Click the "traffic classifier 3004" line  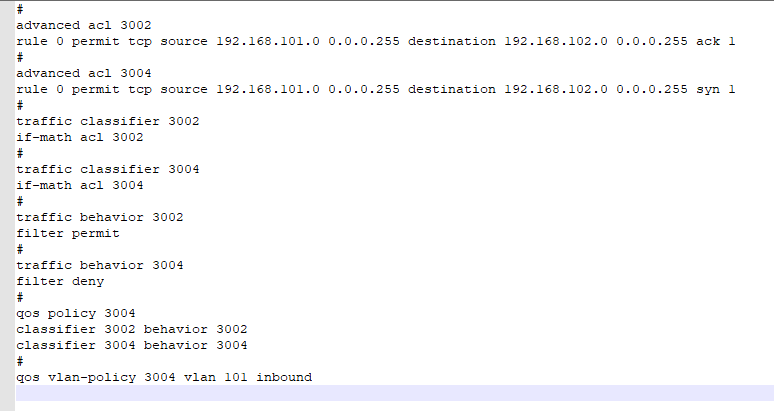point(108,169)
